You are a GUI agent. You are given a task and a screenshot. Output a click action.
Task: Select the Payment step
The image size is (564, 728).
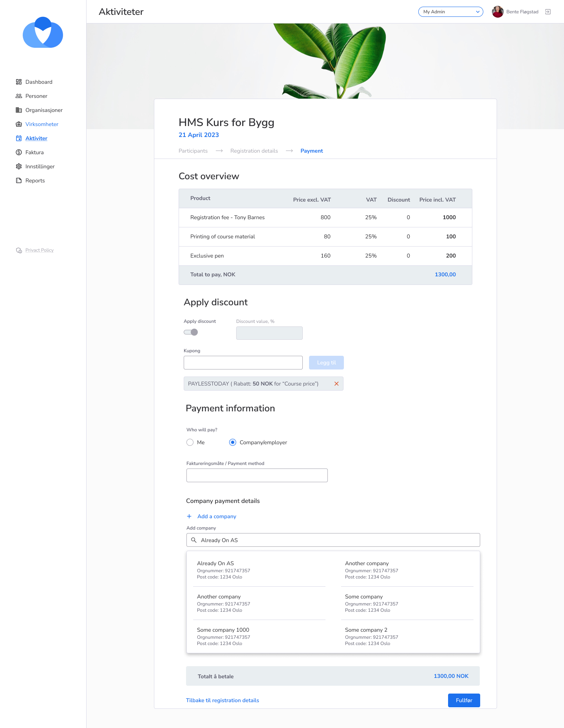tap(312, 151)
